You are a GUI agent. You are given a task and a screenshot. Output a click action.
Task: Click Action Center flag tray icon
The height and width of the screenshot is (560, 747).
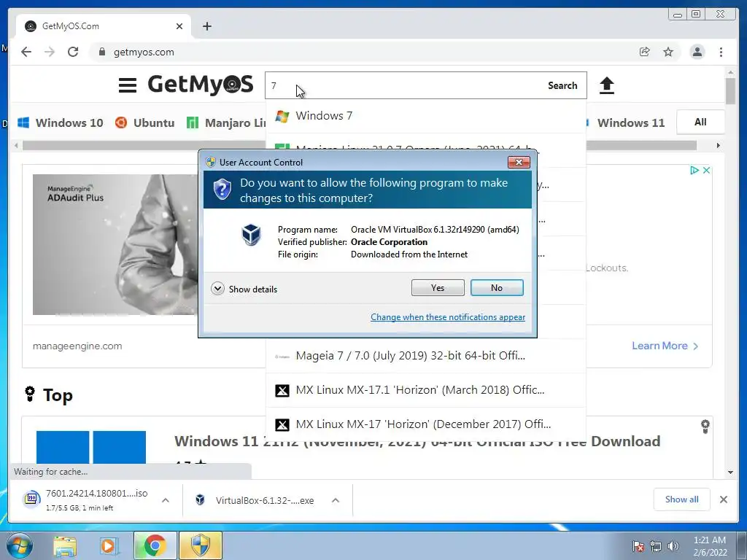point(638,546)
